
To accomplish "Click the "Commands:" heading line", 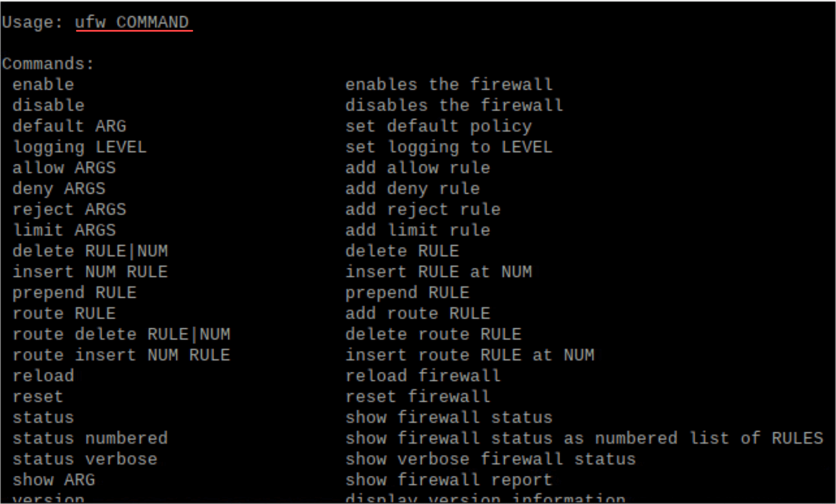I will click(48, 64).
